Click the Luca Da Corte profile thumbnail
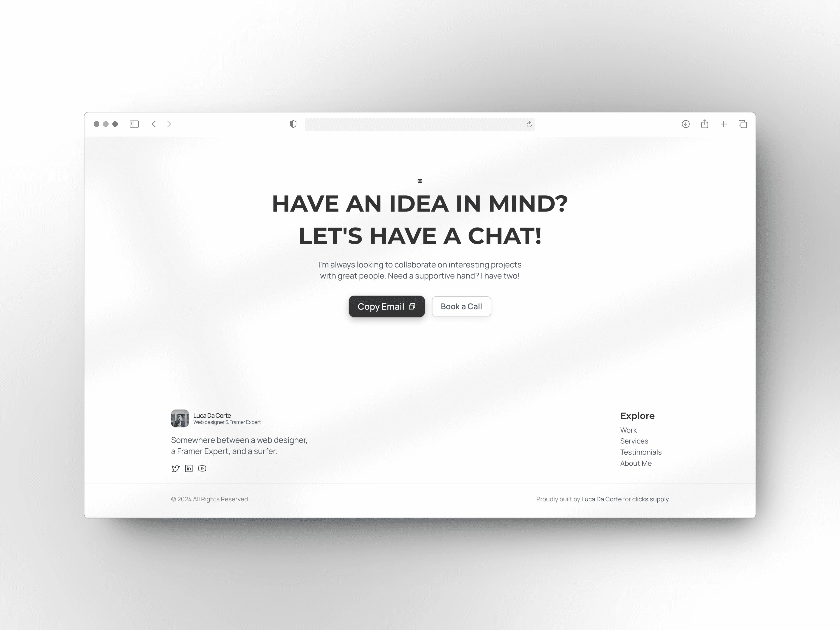 [x=179, y=418]
